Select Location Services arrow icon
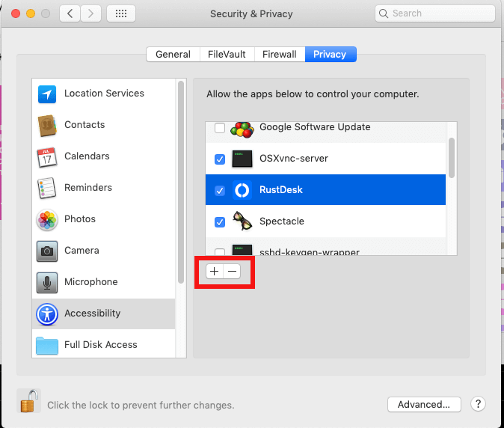 pyautogui.click(x=47, y=94)
